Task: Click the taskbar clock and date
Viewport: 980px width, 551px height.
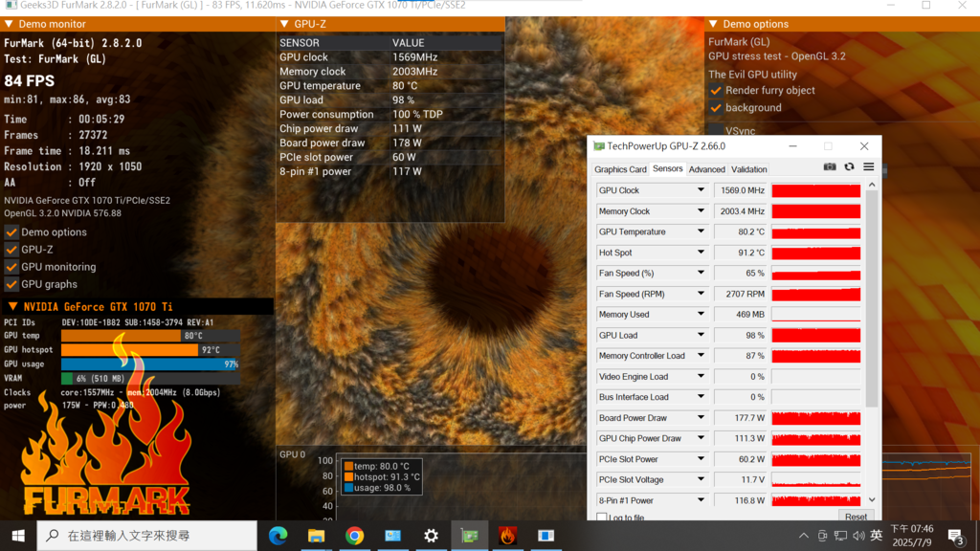Action: tap(912, 536)
